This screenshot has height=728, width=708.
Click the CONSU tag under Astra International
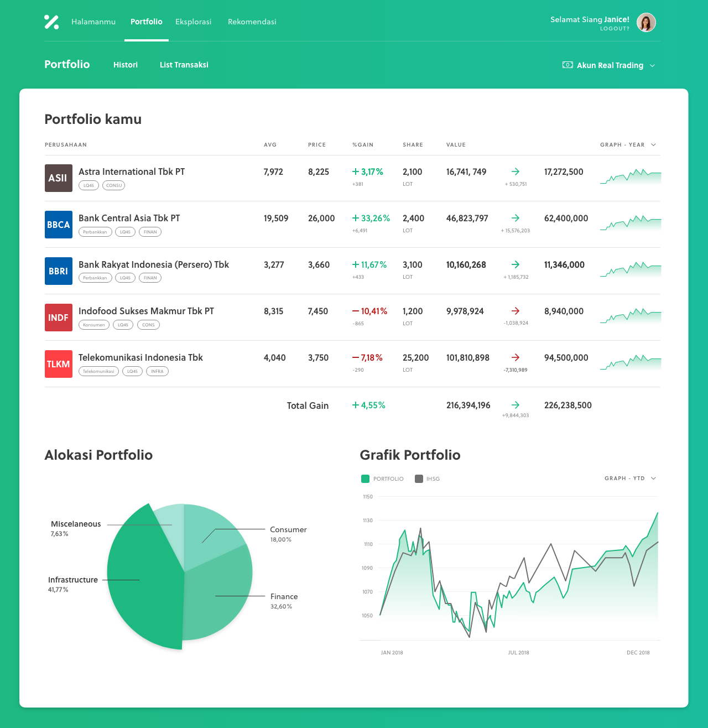pyautogui.click(x=114, y=185)
